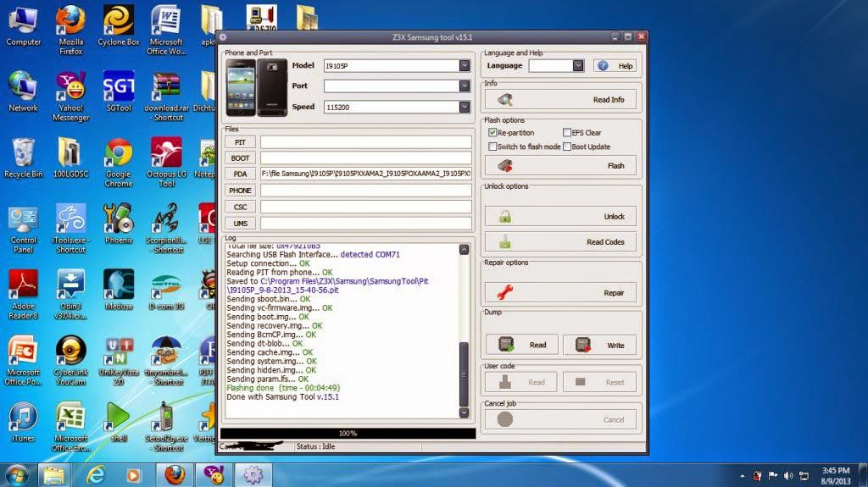This screenshot has height=487, width=868.
Task: Open Recycle Bin on desktop
Action: [23, 158]
